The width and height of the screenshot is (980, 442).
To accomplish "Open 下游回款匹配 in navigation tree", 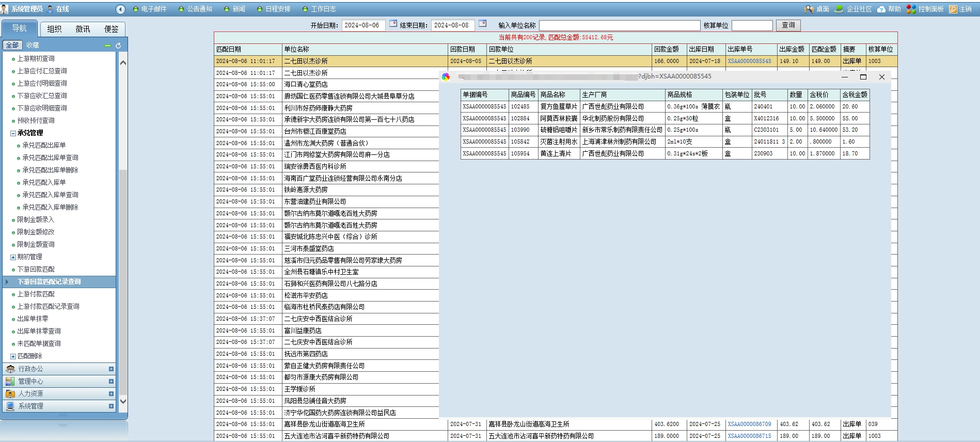I will [36, 270].
